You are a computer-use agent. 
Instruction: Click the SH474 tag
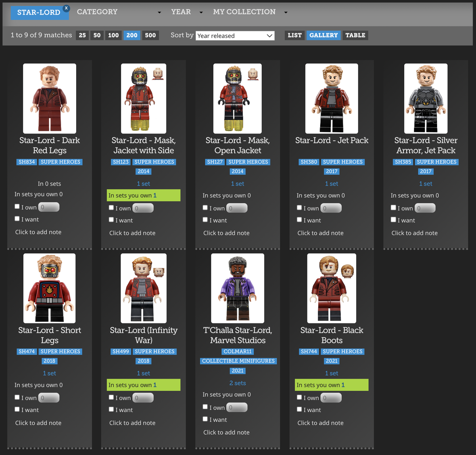(27, 352)
